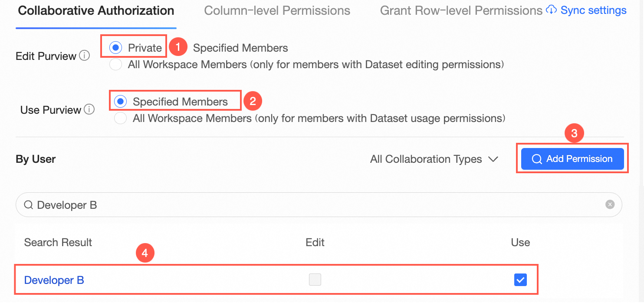Viewport: 644px width, 303px height.
Task: Switch to Collaborative Authorization tab
Action: pyautogui.click(x=96, y=10)
